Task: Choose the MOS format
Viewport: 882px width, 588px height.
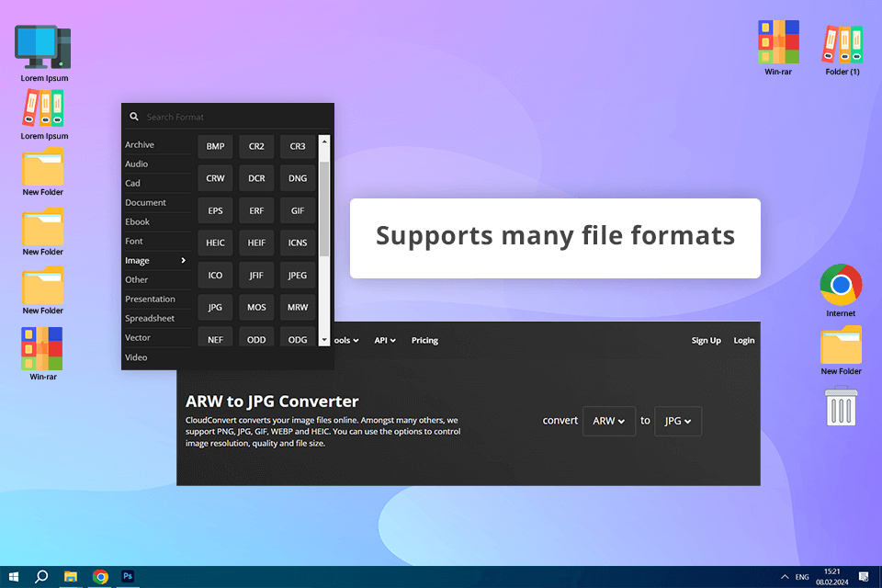Action: [x=256, y=307]
